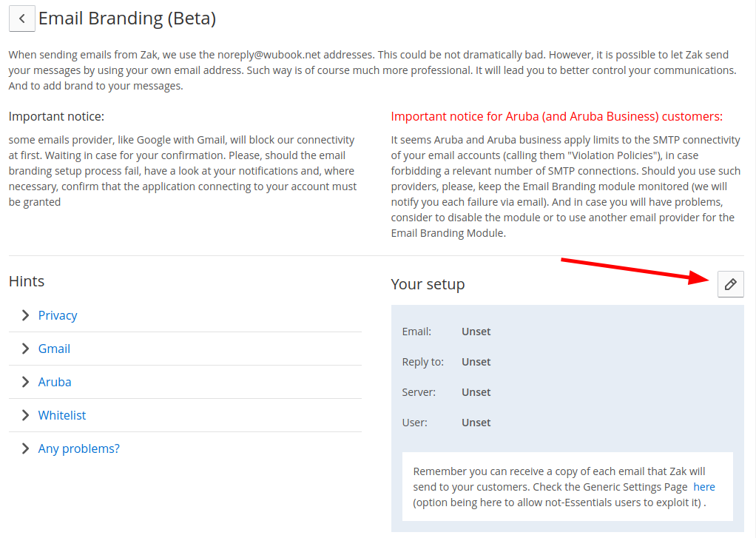The width and height of the screenshot is (756, 538).
Task: Click the Email Unset value
Action: click(x=476, y=332)
